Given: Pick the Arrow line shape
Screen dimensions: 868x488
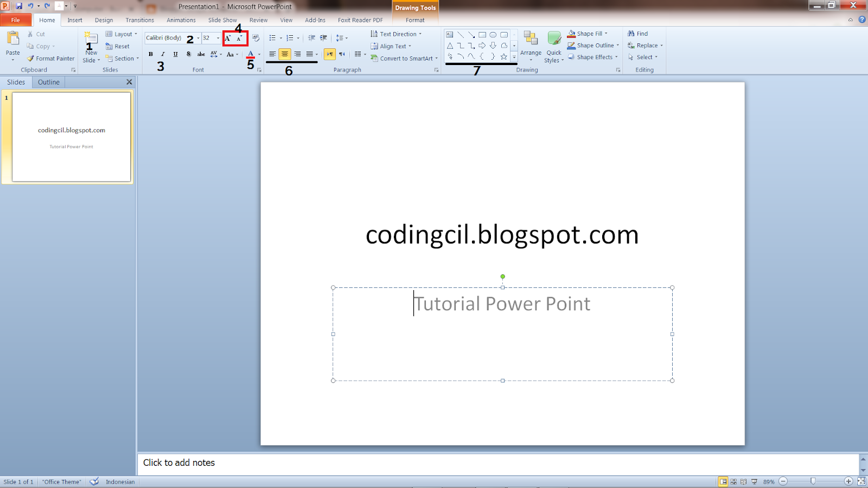Looking at the screenshot, I should [471, 35].
